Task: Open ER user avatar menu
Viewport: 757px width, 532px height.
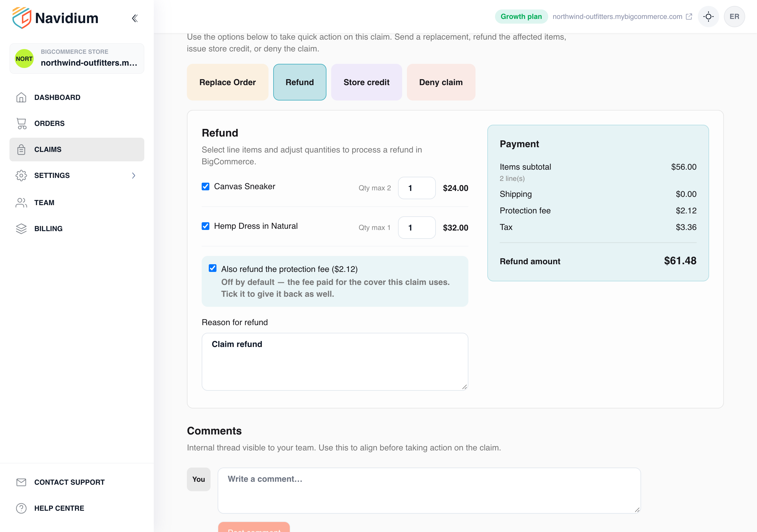Action: pos(734,17)
